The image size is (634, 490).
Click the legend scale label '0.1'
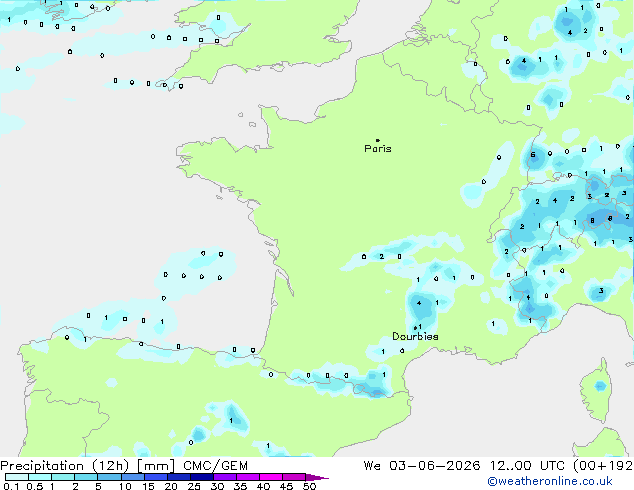click(x=12, y=486)
